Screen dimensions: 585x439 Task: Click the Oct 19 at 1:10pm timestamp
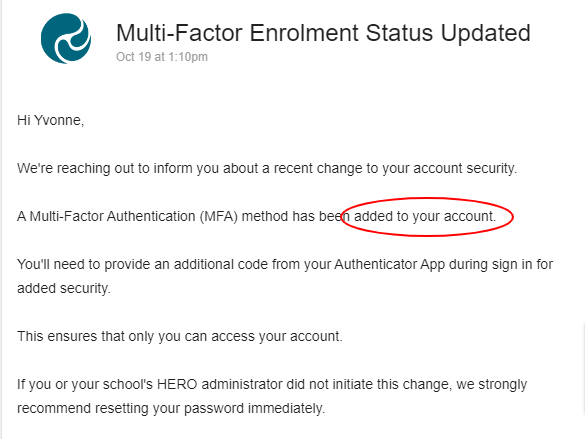point(162,57)
